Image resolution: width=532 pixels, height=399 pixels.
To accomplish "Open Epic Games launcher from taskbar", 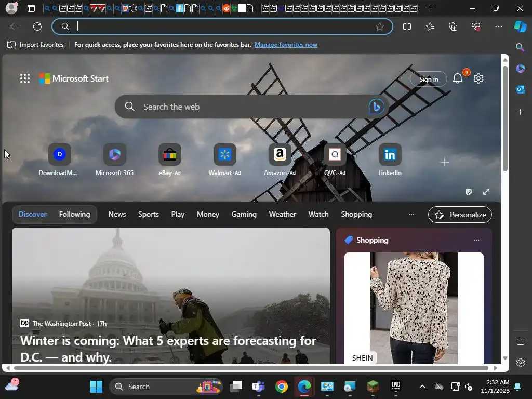I will [x=395, y=387].
